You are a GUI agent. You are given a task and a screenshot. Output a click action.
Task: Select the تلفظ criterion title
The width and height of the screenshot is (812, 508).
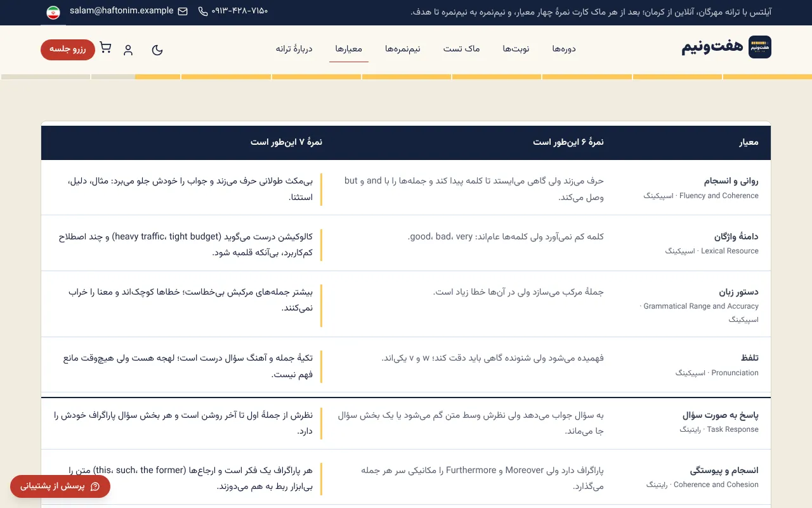(x=750, y=359)
